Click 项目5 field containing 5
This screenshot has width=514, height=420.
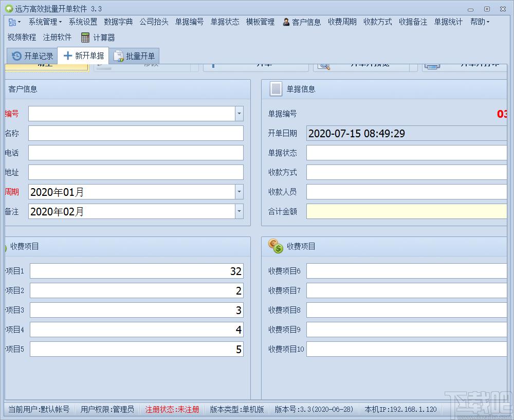[x=137, y=349]
